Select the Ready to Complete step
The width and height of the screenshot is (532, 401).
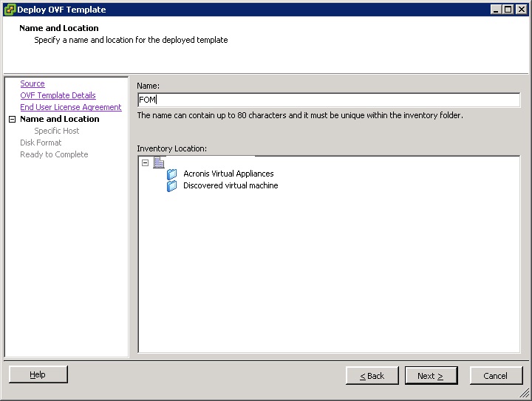[54, 154]
